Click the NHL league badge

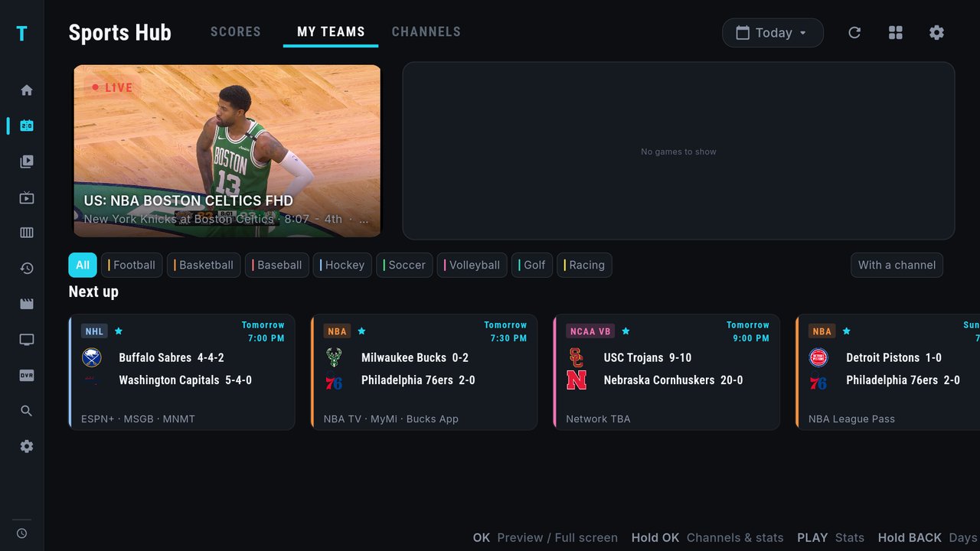point(94,331)
